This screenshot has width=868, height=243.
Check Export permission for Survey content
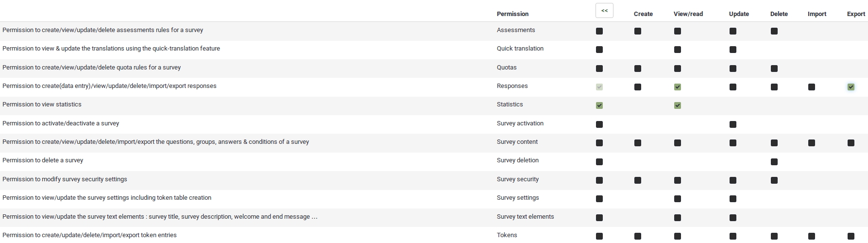point(851,143)
